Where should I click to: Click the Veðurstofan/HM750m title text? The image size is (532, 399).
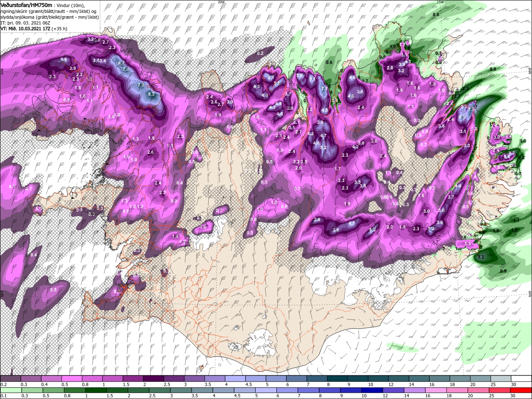tap(26, 5)
